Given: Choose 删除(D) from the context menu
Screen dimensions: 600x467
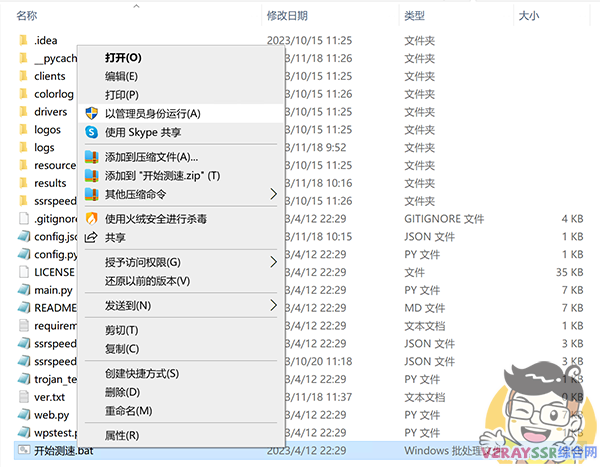Looking at the screenshot, I should 121,392.
